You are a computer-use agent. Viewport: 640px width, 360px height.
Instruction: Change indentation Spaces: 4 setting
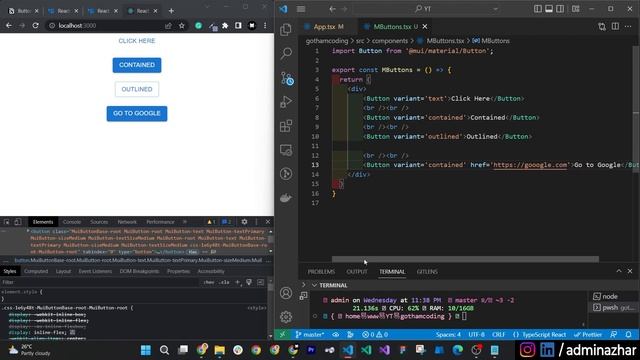[x=448, y=335]
